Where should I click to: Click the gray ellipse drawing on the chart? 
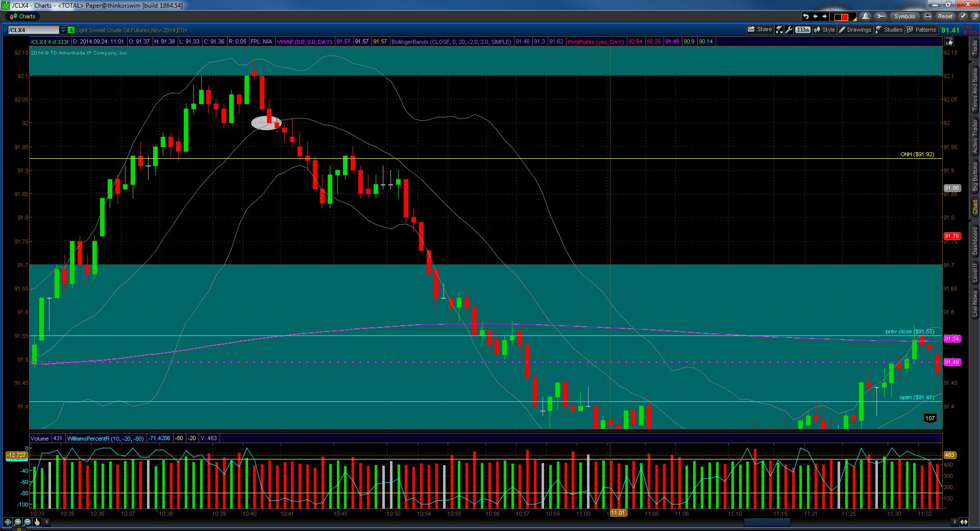266,123
